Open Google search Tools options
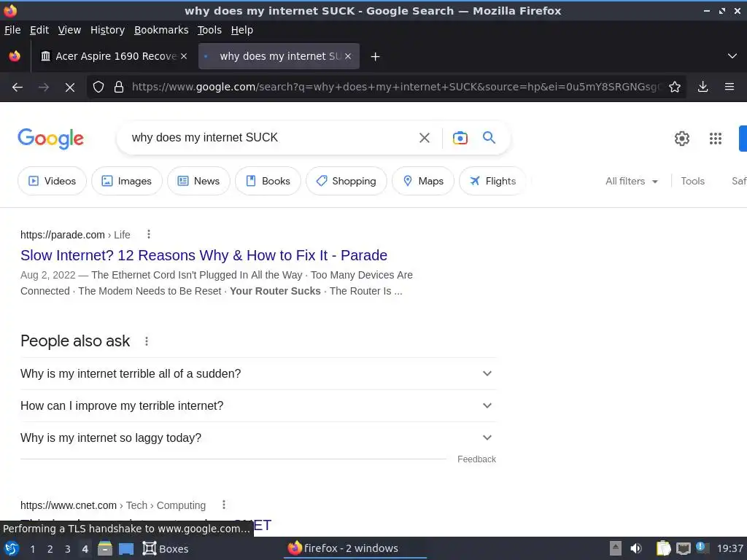The height and width of the screenshot is (560, 747). (x=693, y=182)
